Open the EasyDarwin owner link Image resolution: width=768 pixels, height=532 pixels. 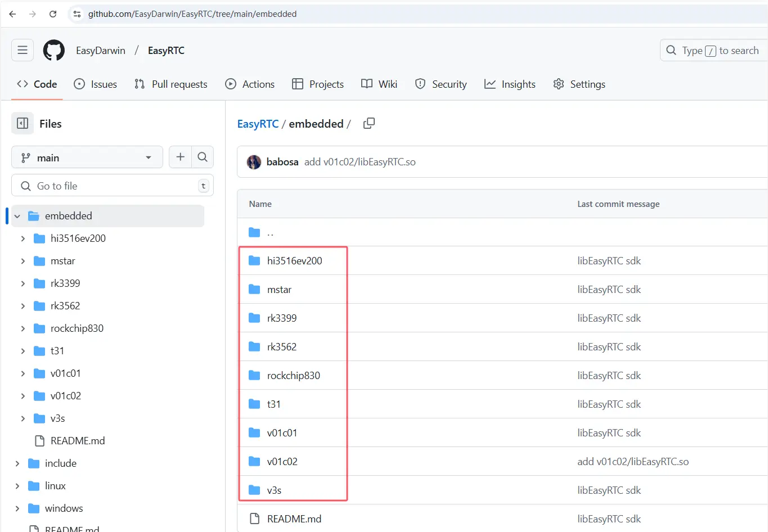(101, 51)
